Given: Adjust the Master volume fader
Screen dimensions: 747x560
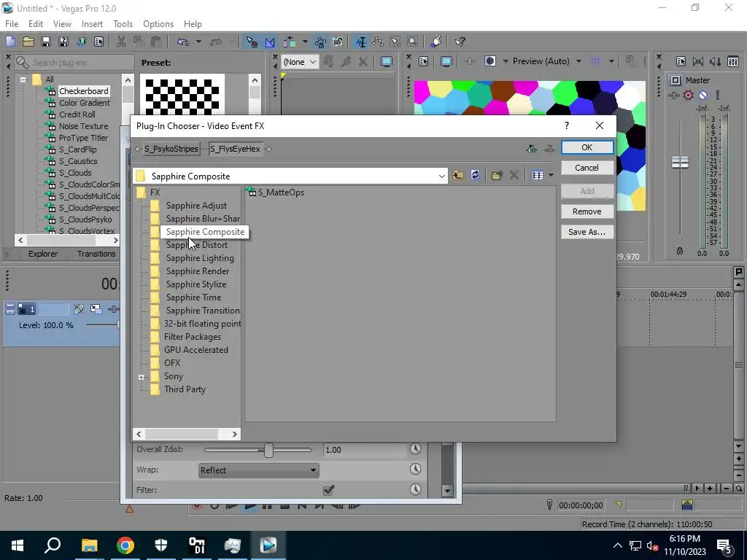Looking at the screenshot, I should tap(680, 163).
